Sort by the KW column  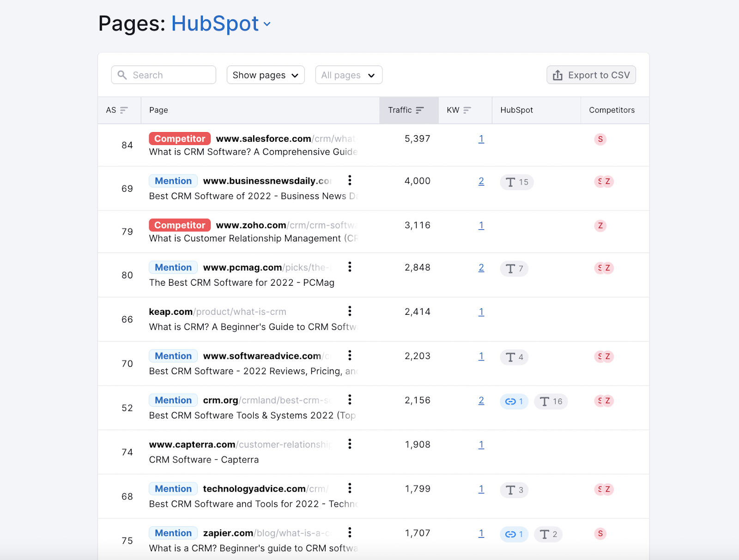coord(466,110)
